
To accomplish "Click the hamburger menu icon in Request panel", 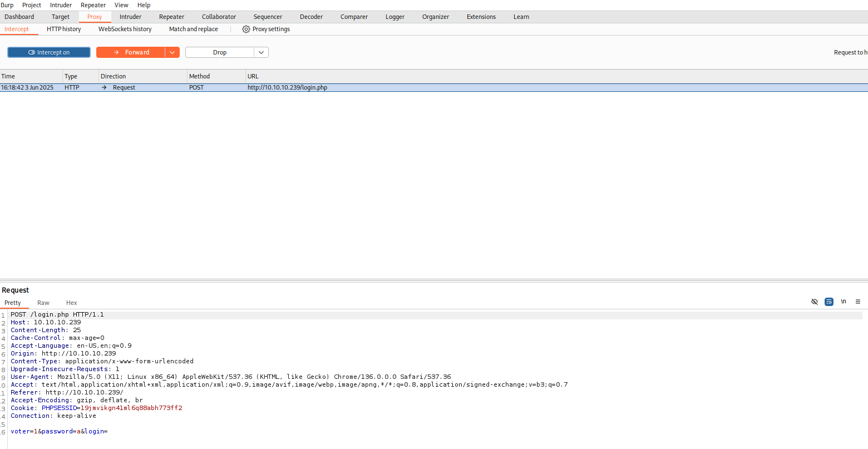I will point(857,302).
